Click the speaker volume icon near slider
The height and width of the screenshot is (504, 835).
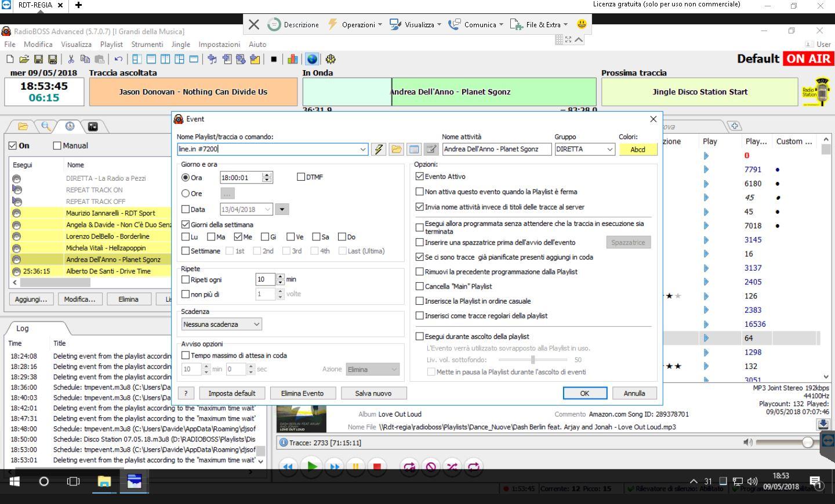click(748, 442)
